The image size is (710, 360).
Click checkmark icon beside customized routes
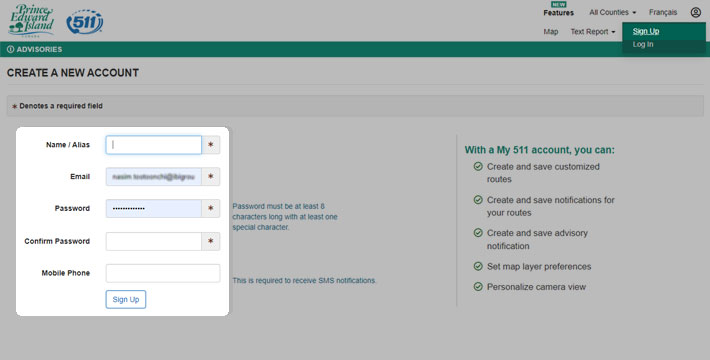coord(478,166)
